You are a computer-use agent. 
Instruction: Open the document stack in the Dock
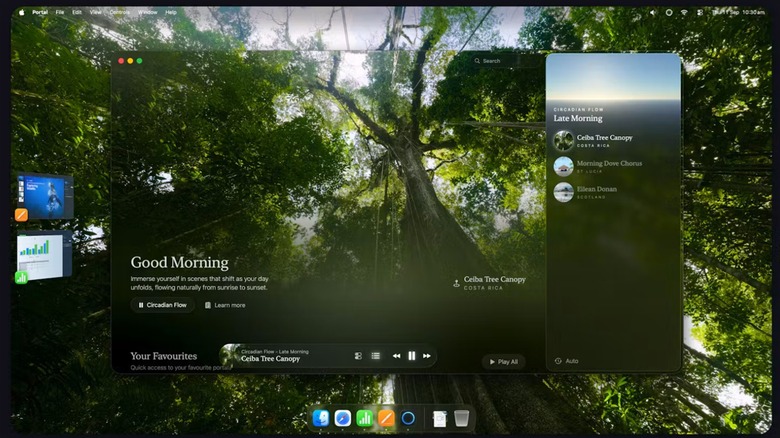[x=440, y=419]
